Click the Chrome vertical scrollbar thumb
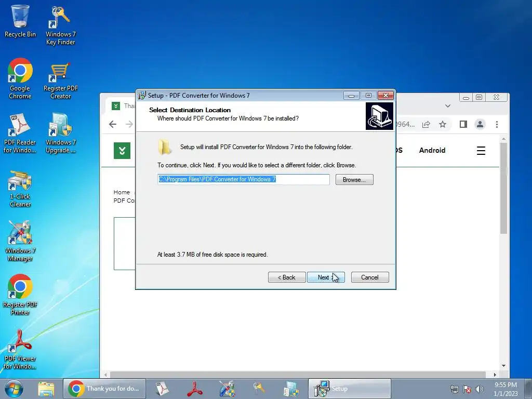 pos(503,188)
